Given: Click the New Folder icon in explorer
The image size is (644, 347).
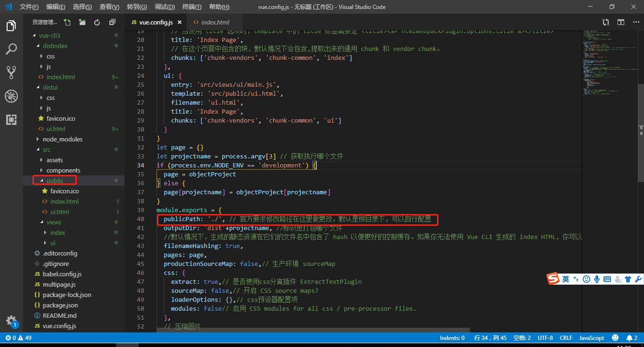Looking at the screenshot, I should click(83, 22).
